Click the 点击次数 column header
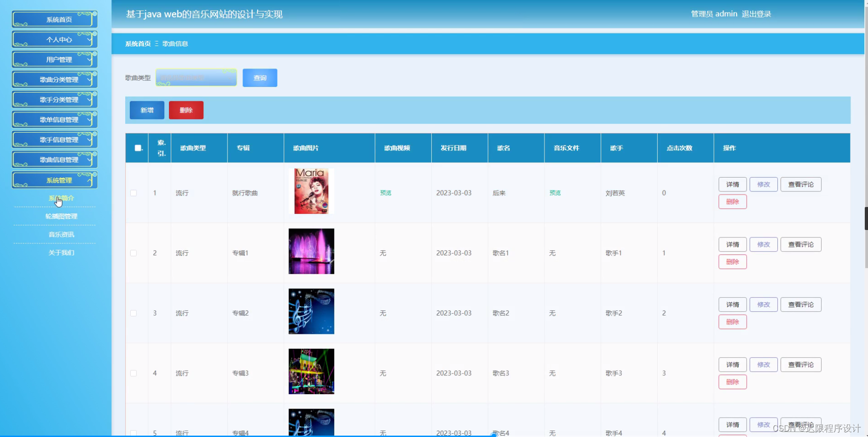Viewport: 868px width, 437px height. [686, 148]
